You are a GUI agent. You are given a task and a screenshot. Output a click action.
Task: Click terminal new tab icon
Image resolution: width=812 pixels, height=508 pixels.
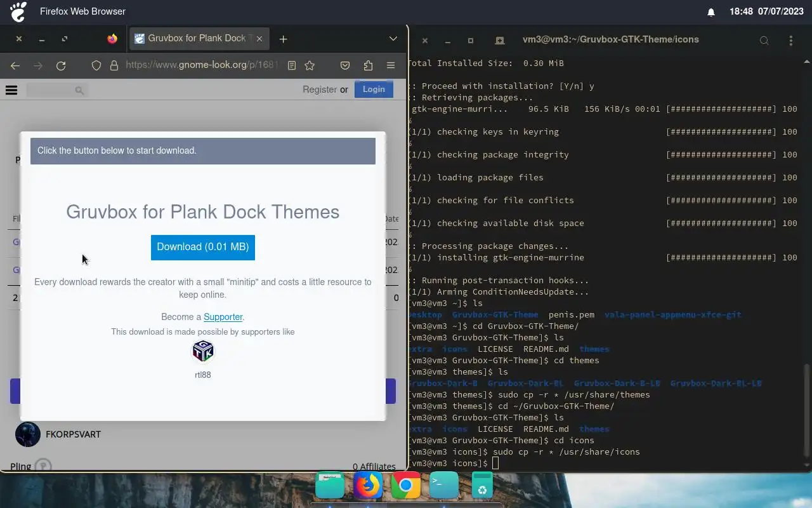(x=500, y=40)
